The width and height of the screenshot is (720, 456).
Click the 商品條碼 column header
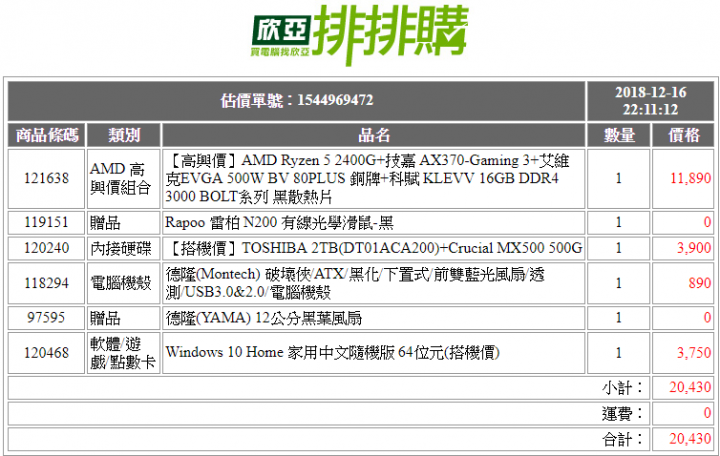tap(47, 135)
